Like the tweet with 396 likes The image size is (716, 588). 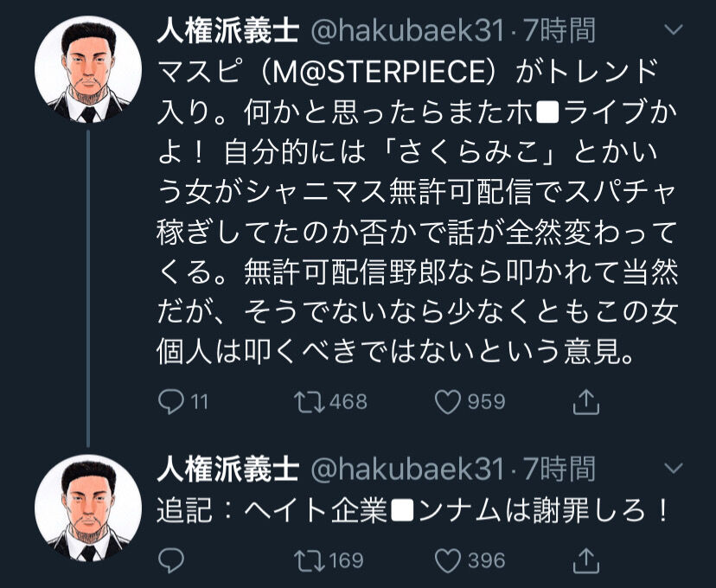pyautogui.click(x=449, y=560)
